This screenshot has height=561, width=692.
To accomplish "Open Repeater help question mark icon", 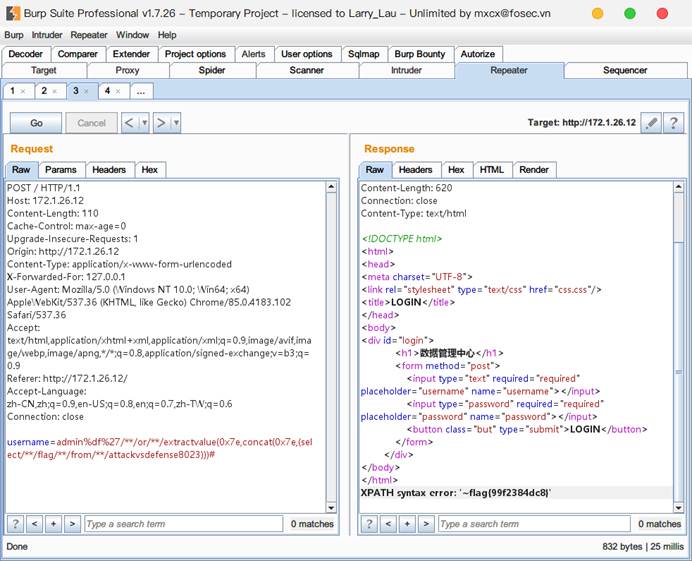I will coord(673,123).
